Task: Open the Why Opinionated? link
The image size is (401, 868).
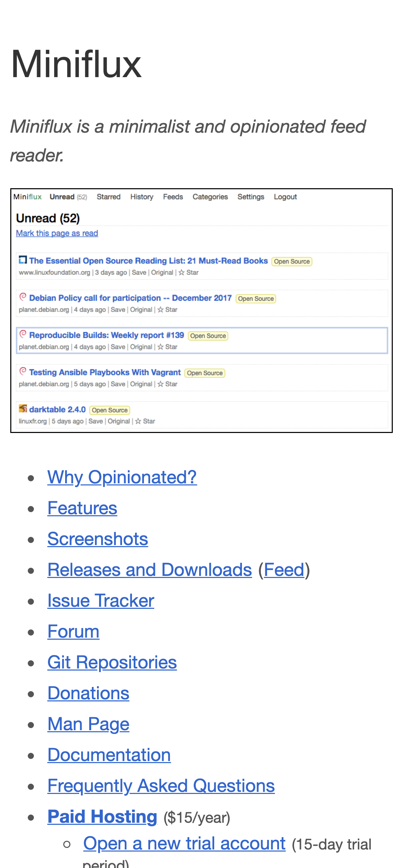Action: (122, 477)
